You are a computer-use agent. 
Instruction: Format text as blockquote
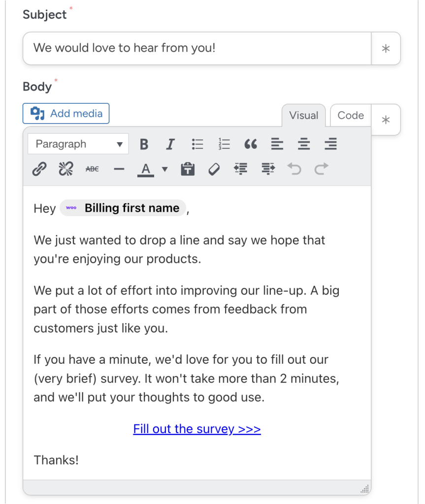251,144
